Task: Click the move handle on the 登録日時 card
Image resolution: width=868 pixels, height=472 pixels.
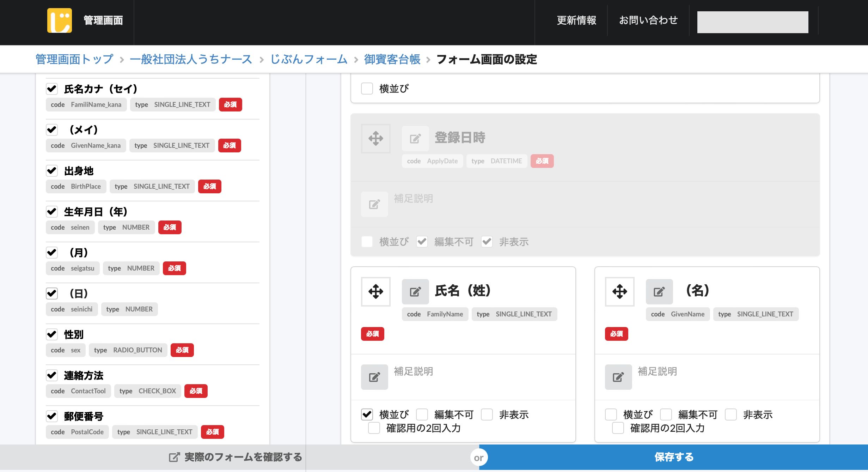Action: (375, 138)
